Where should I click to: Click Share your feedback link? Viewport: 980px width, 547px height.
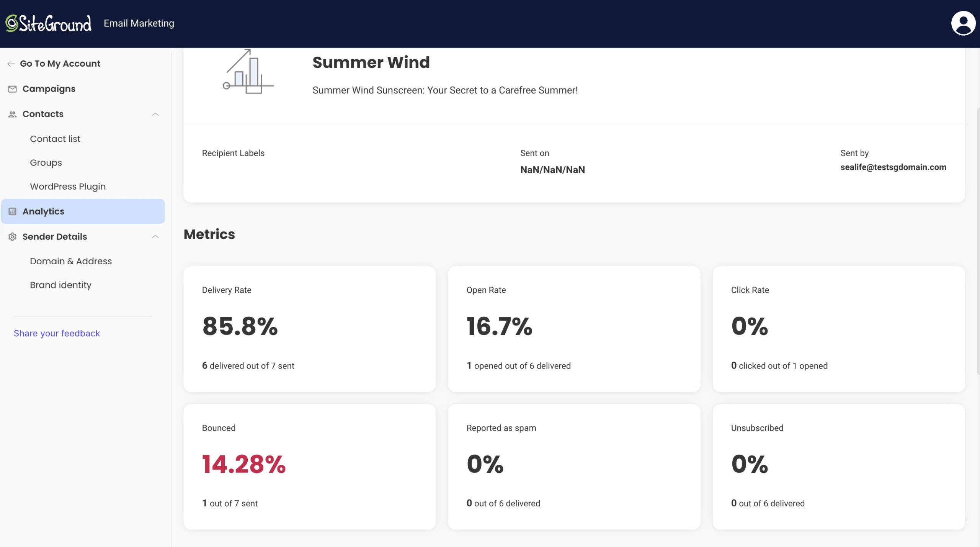click(57, 333)
